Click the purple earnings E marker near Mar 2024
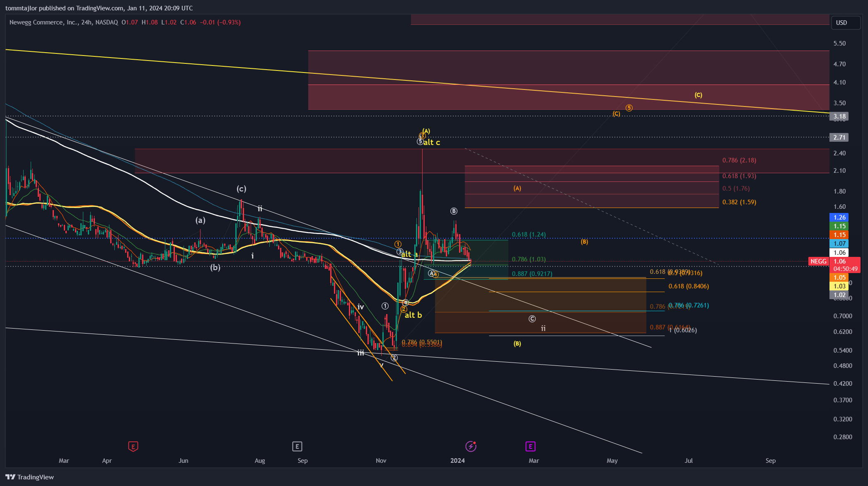 point(530,446)
